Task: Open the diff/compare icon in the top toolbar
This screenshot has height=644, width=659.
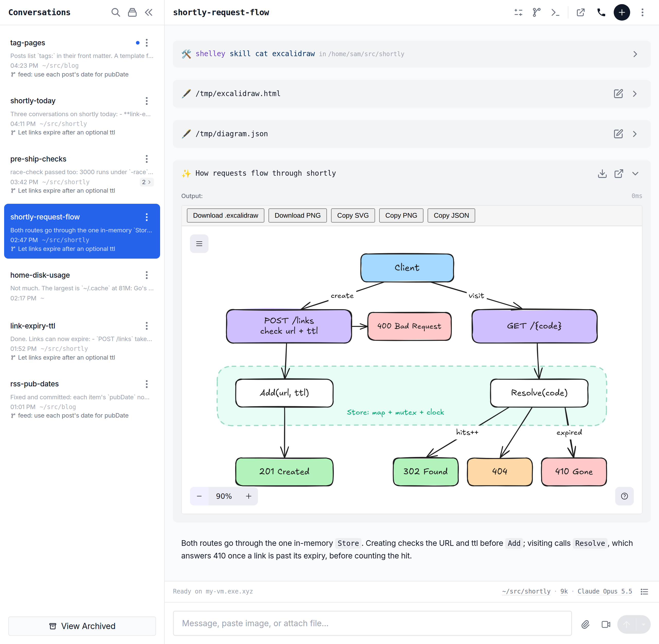Action: [x=518, y=13]
